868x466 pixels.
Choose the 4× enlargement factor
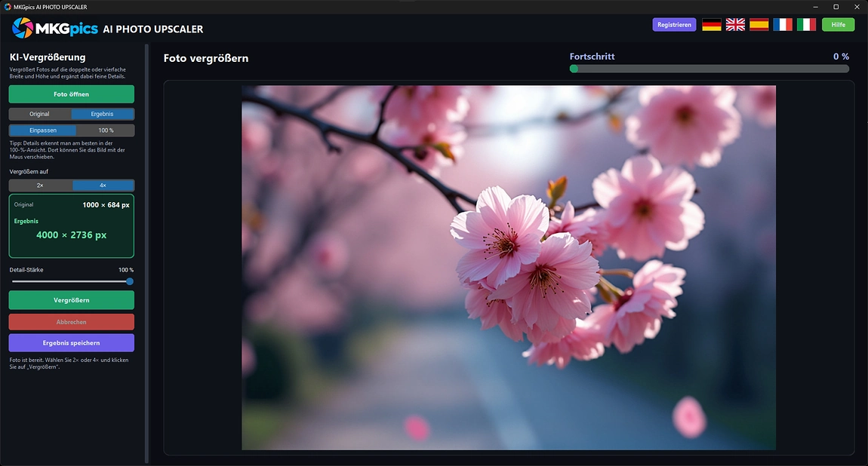coord(103,185)
